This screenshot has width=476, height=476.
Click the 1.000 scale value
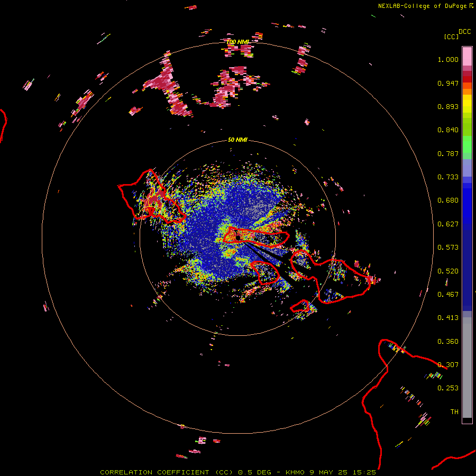point(448,59)
